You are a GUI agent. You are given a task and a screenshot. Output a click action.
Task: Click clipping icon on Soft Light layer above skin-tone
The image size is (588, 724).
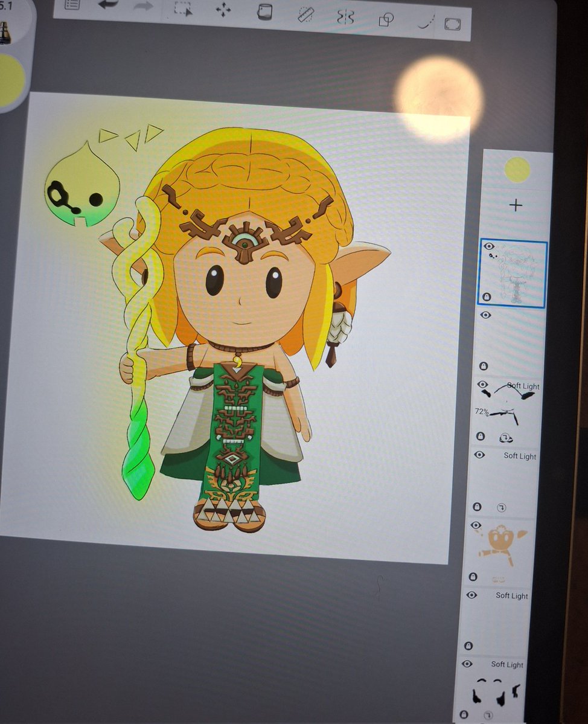(x=502, y=507)
